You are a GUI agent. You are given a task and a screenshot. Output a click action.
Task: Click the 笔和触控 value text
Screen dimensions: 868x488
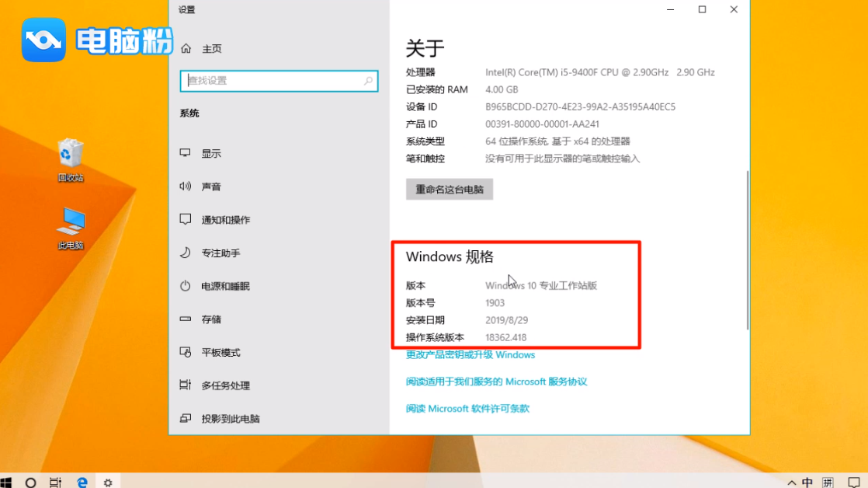(x=562, y=159)
